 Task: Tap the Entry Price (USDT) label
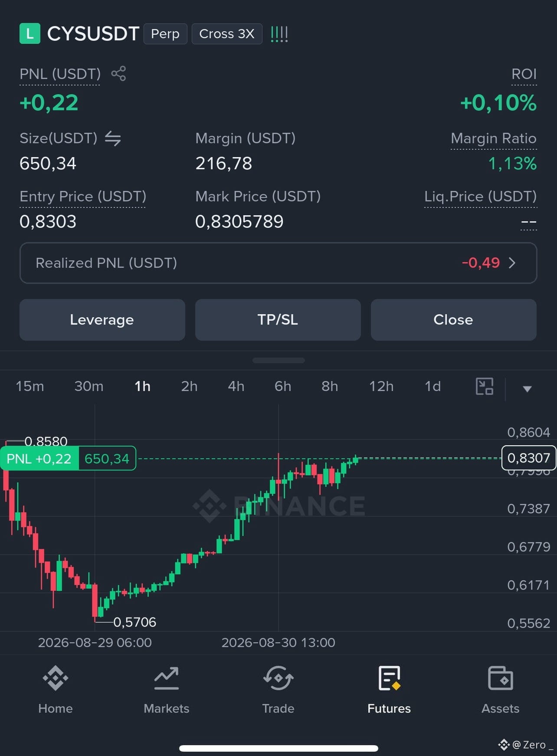pos(83,197)
